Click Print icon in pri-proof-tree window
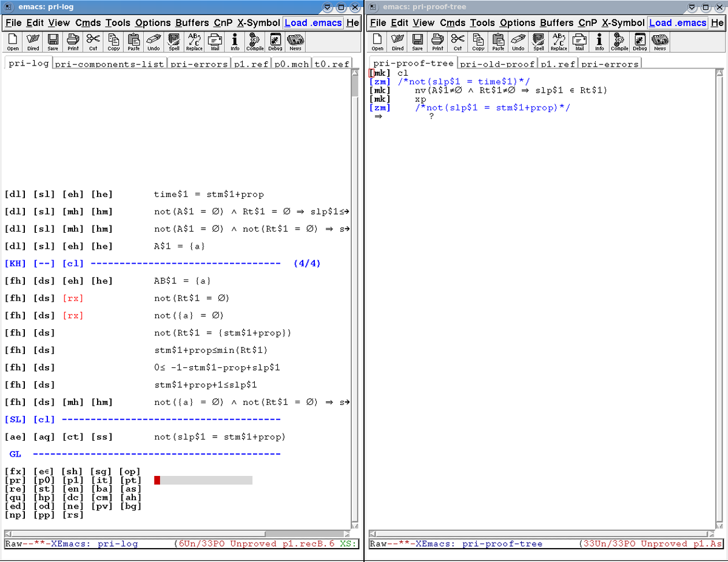 tap(438, 41)
